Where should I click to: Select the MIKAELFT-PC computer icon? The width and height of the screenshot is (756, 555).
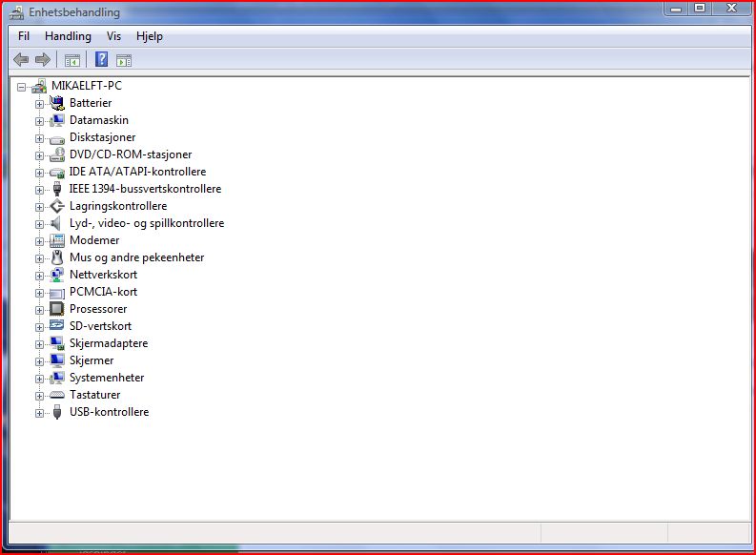coord(39,86)
